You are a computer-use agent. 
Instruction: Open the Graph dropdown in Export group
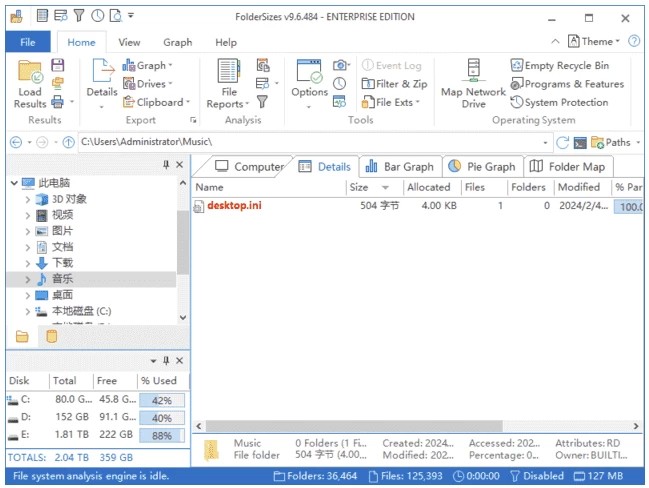pos(148,66)
